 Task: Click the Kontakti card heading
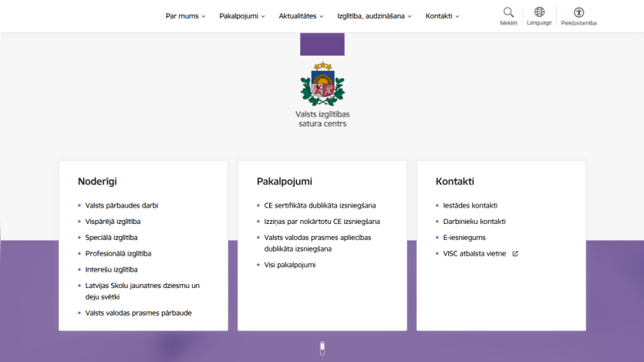pos(455,181)
